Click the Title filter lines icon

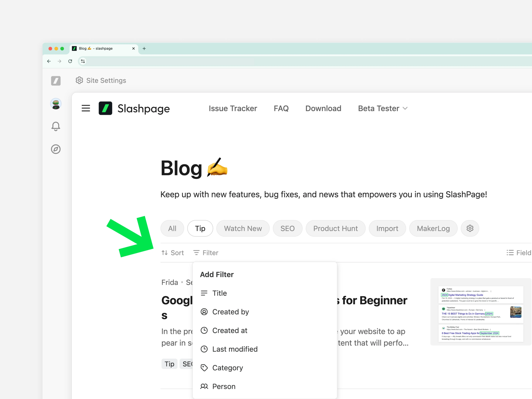pos(204,293)
